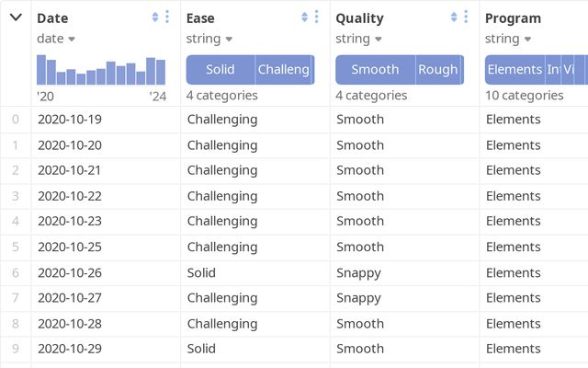Change Ease column string type
Image resolution: width=588 pixels, height=368 pixels.
[x=208, y=39]
